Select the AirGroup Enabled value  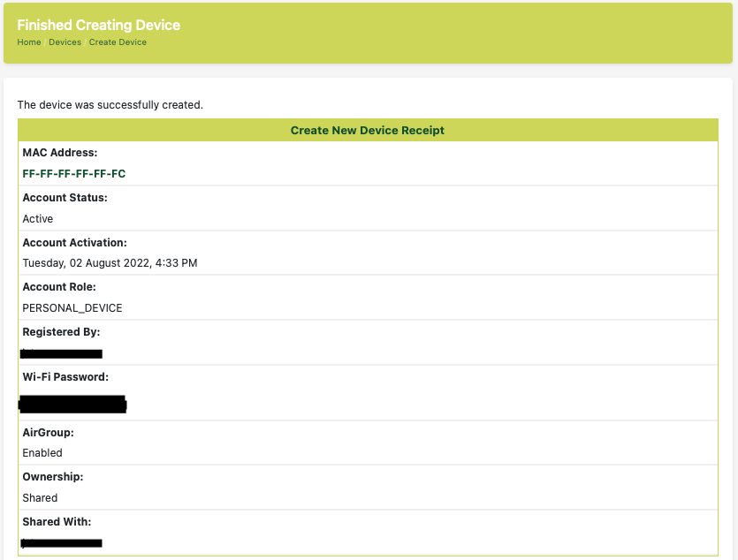tap(40, 452)
